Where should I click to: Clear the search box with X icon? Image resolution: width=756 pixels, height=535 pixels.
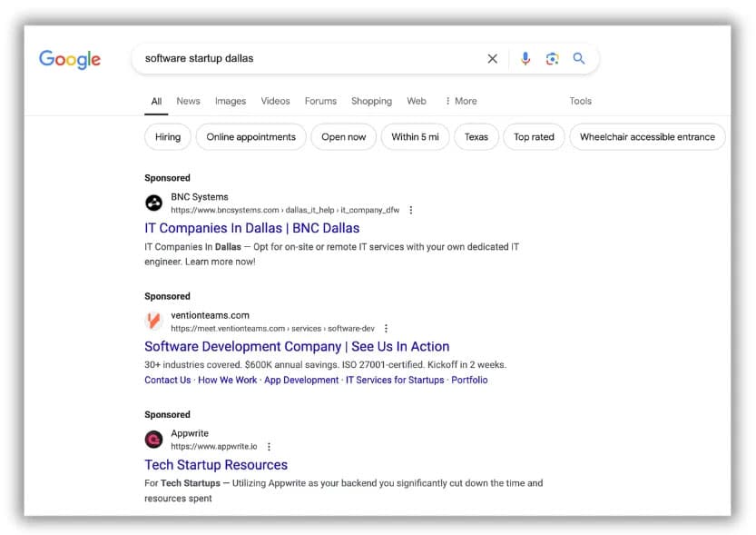point(492,59)
